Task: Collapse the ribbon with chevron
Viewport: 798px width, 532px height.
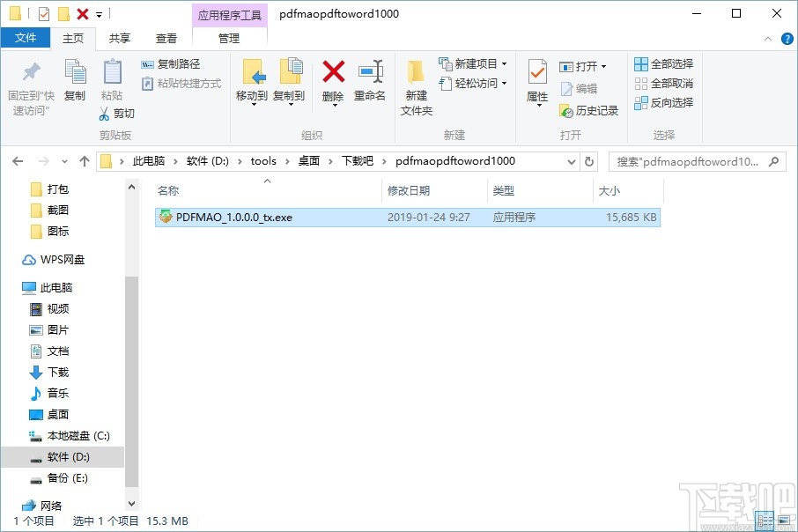Action: [x=768, y=39]
